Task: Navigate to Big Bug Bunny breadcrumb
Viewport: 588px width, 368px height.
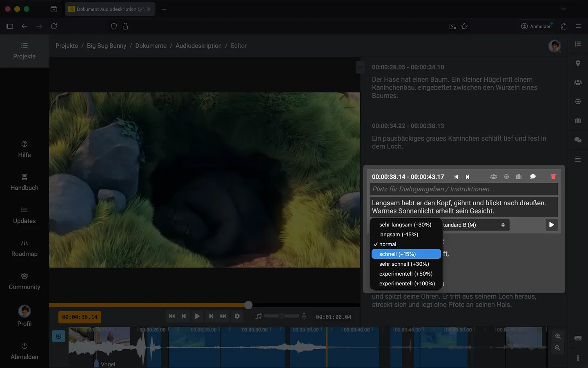Action: tap(107, 46)
